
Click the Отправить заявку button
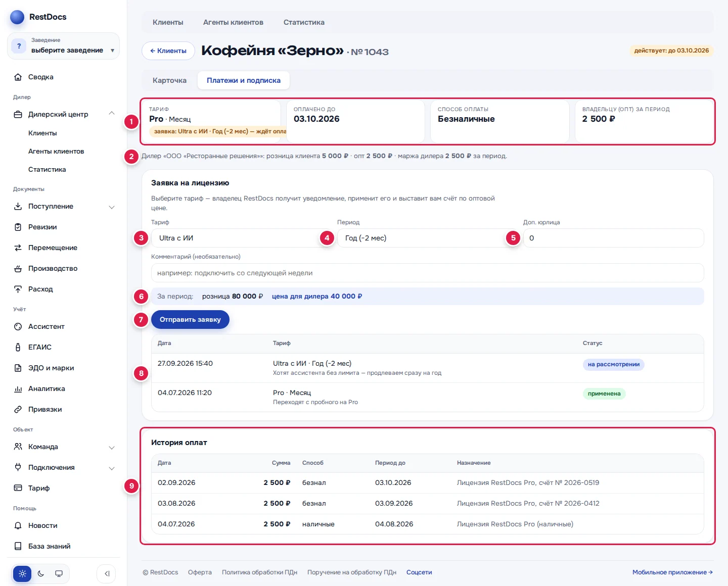[190, 320]
